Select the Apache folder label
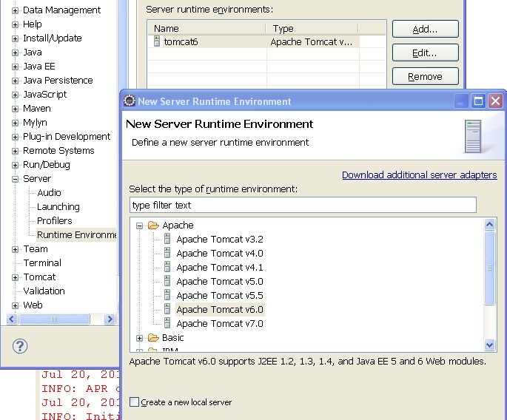This screenshot has width=507, height=420. coord(178,226)
